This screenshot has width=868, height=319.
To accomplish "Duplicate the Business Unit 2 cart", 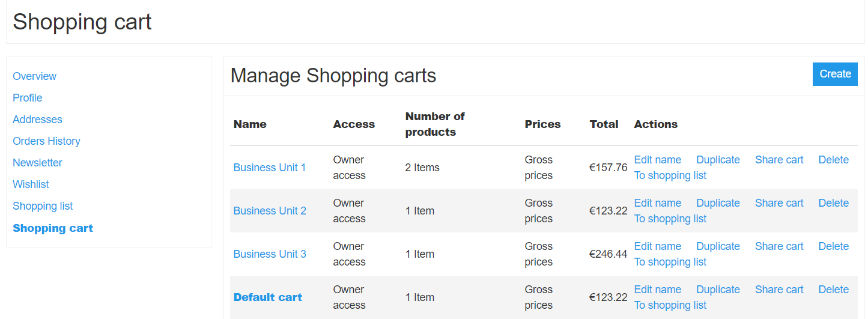I will 718,203.
